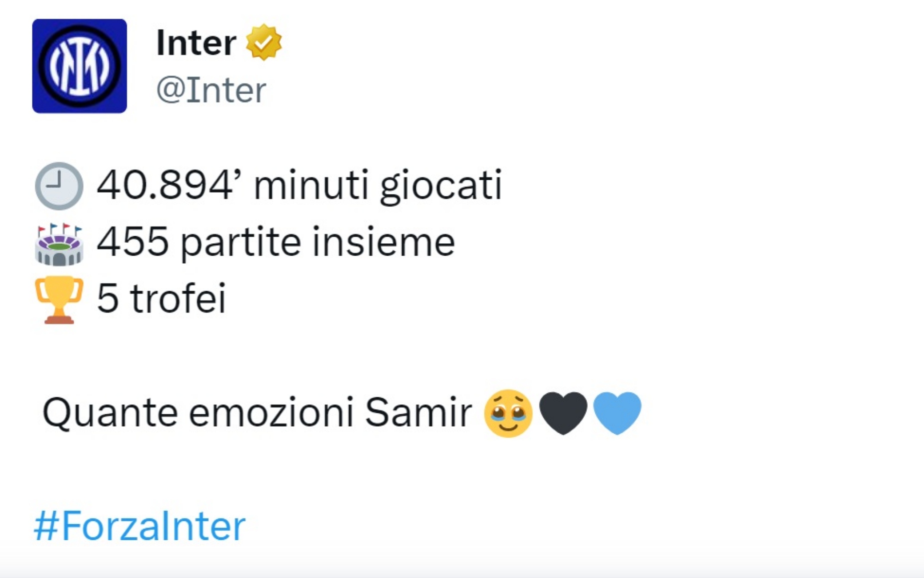The width and height of the screenshot is (924, 578).
Task: Open the Inter display name
Action: coord(196,43)
